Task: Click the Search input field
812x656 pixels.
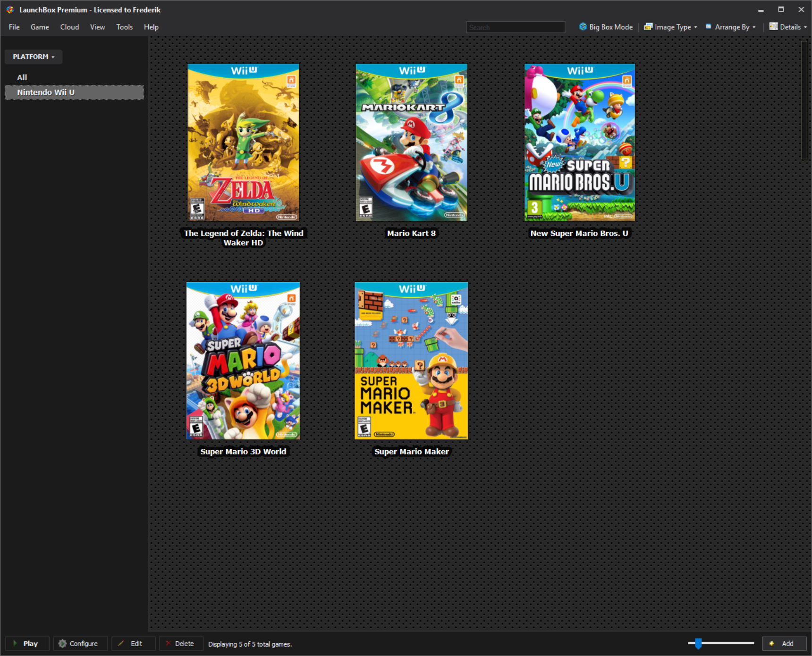Action: pos(516,27)
